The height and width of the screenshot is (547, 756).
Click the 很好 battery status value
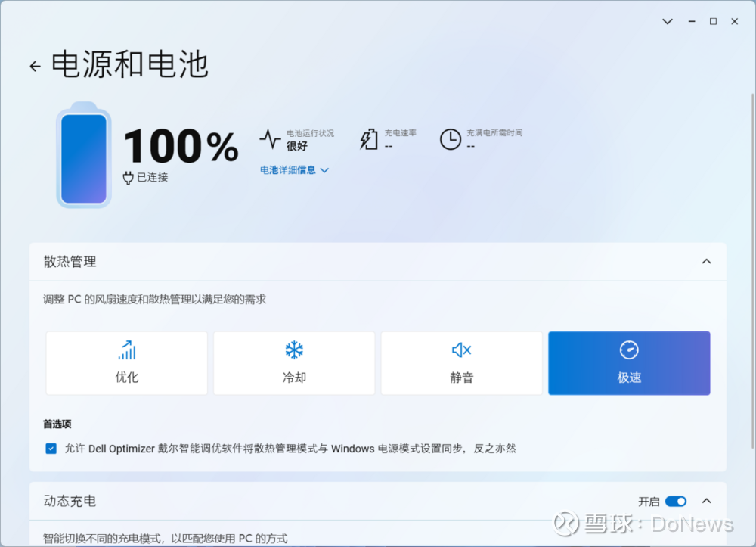pyautogui.click(x=297, y=146)
